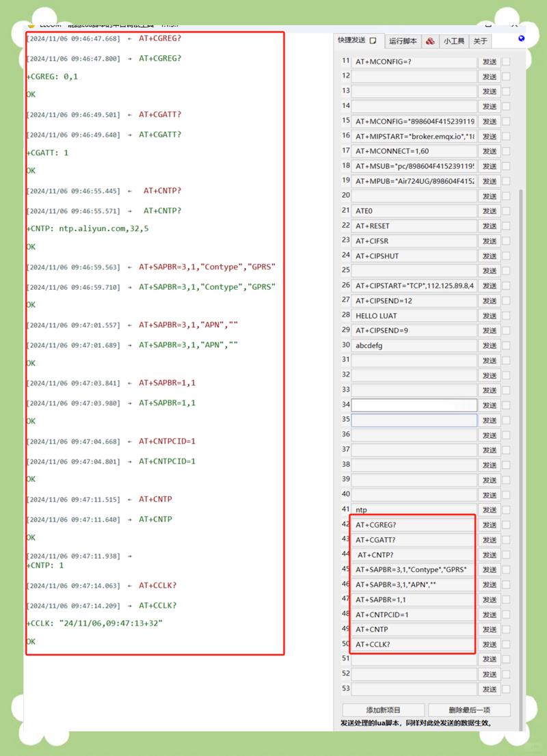
Task: Send row 48 AT+CNTPCID=1 command
Action: click(490, 615)
